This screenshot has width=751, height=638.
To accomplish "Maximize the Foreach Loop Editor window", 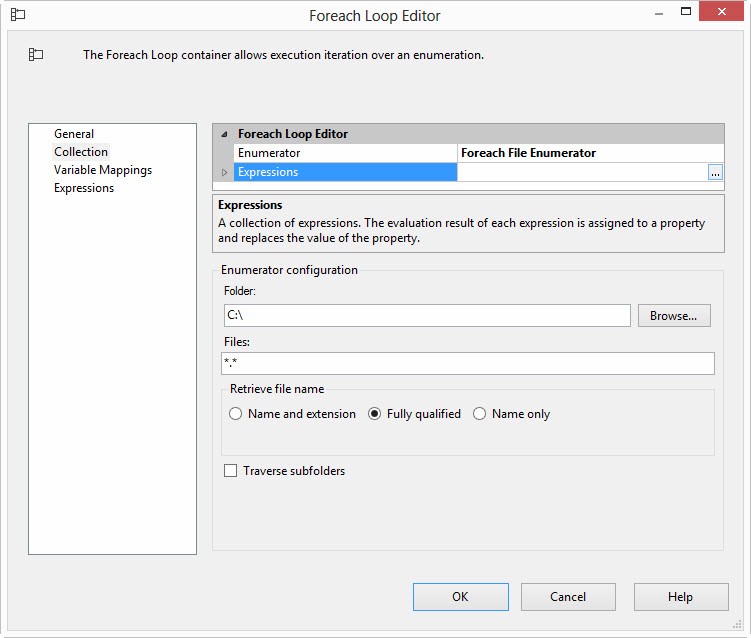I will click(x=687, y=14).
